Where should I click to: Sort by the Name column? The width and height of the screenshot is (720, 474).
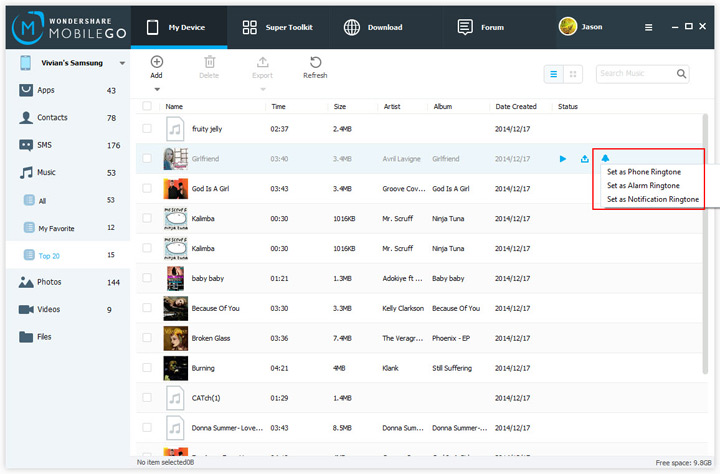pyautogui.click(x=174, y=107)
